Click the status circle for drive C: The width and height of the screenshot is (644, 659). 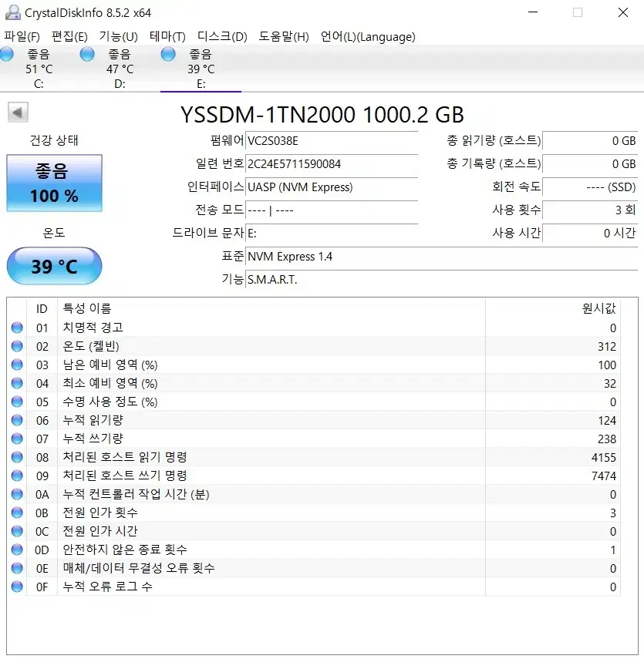tap(7, 54)
